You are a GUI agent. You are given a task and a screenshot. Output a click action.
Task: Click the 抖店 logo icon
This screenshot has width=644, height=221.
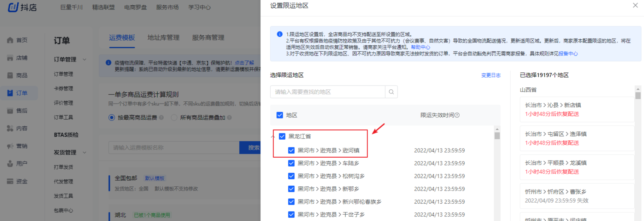click(13, 7)
